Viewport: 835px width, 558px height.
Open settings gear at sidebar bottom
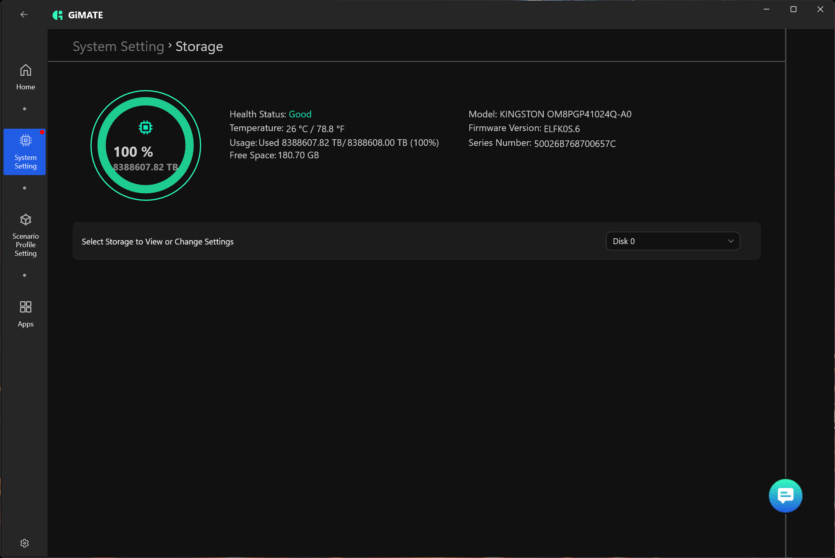pos(25,543)
